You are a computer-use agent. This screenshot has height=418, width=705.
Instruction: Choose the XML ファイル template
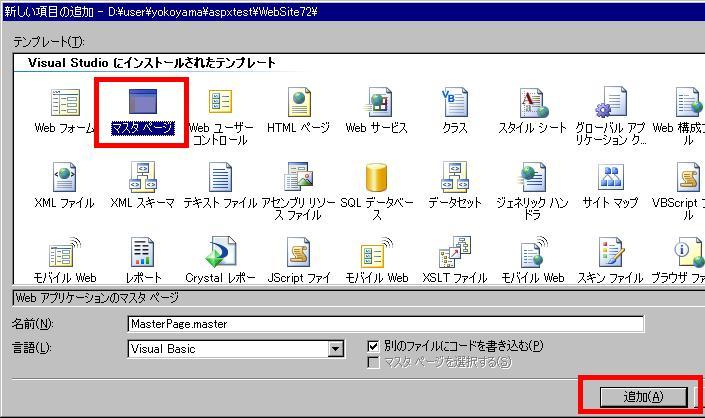(x=65, y=186)
